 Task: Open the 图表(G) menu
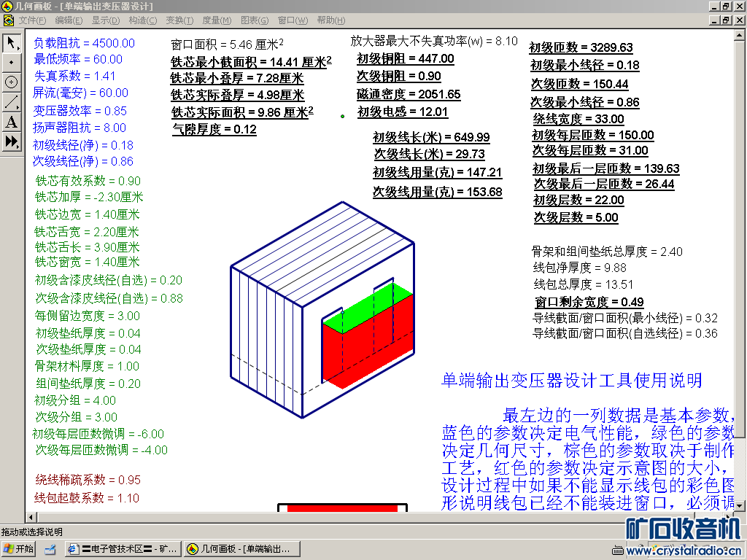coord(255,20)
